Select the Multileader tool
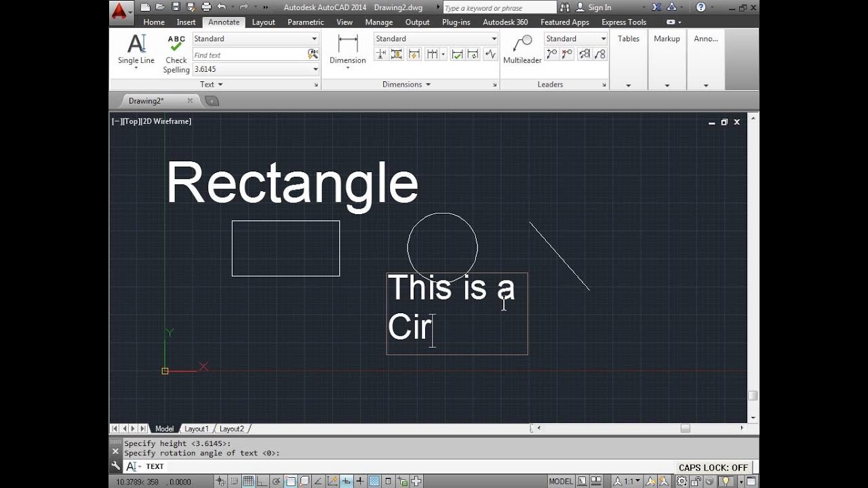 pos(522,49)
